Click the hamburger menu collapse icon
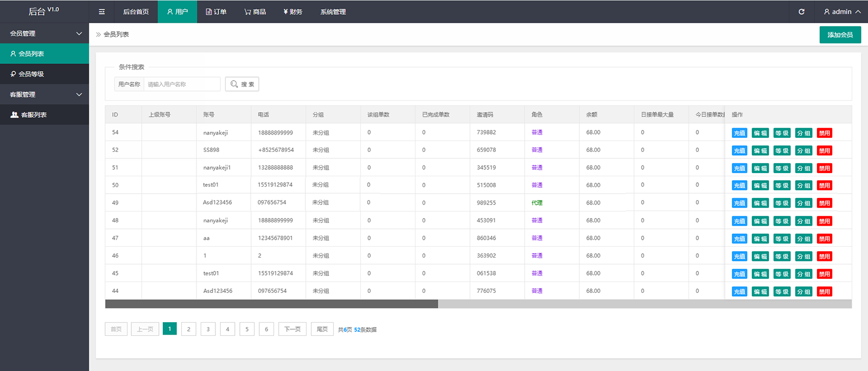Image resolution: width=868 pixels, height=371 pixels. point(101,11)
